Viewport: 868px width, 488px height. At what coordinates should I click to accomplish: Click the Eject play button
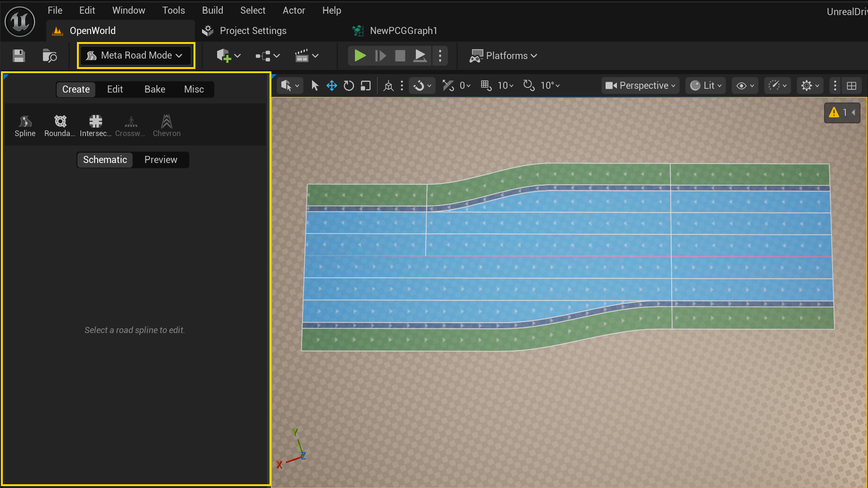point(420,56)
